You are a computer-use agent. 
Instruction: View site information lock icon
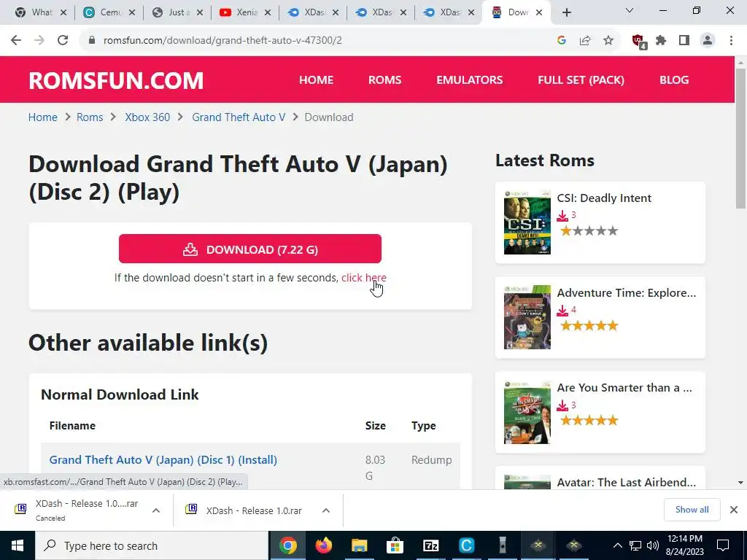point(92,41)
